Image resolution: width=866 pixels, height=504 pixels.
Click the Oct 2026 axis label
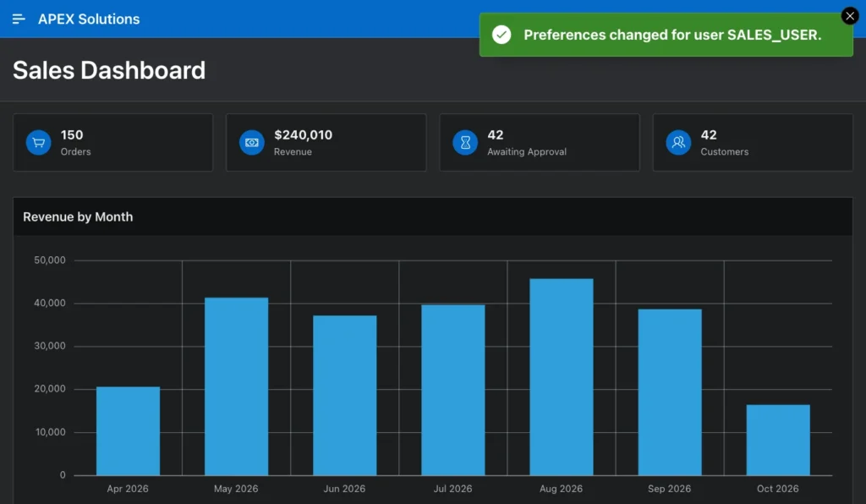coord(778,489)
